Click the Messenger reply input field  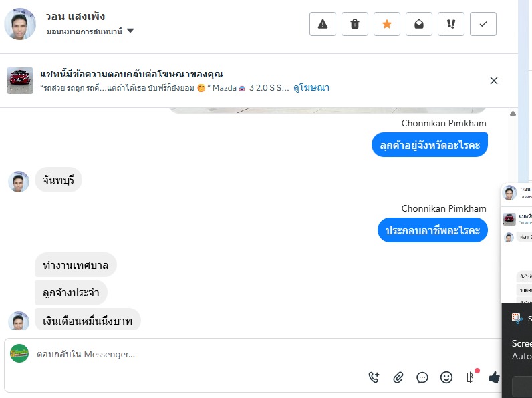(x=201, y=355)
